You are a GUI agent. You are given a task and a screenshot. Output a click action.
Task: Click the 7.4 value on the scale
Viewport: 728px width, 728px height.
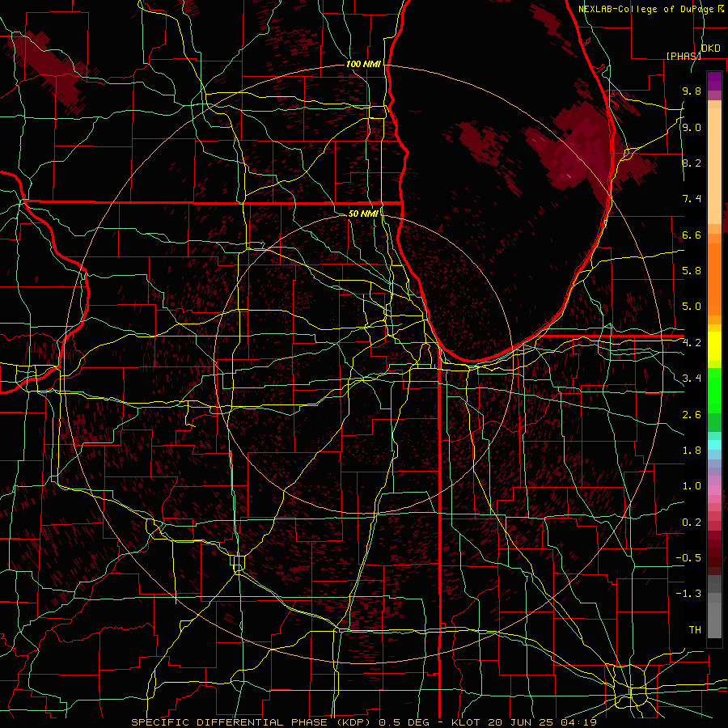[x=692, y=199]
